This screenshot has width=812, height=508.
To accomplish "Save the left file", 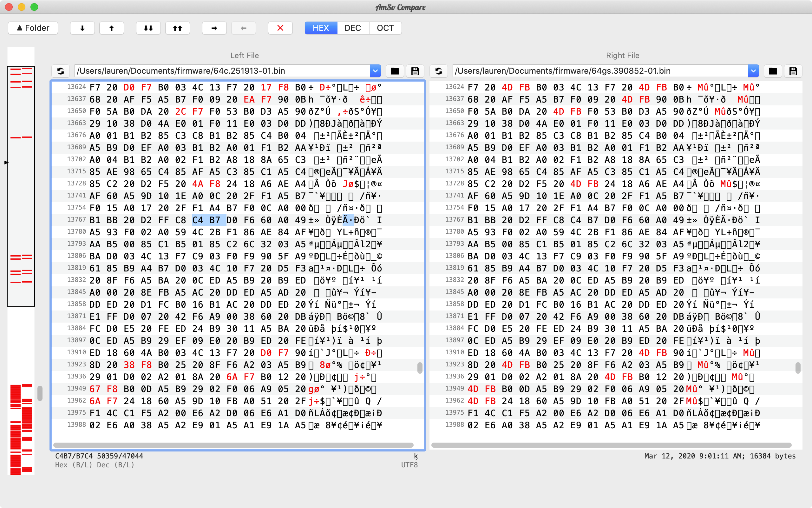I will [x=415, y=71].
